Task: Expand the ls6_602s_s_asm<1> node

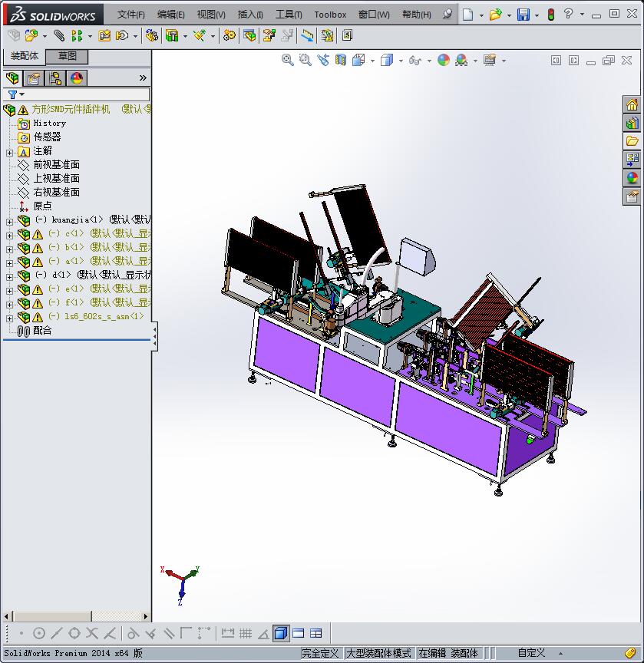Action: pos(9,318)
